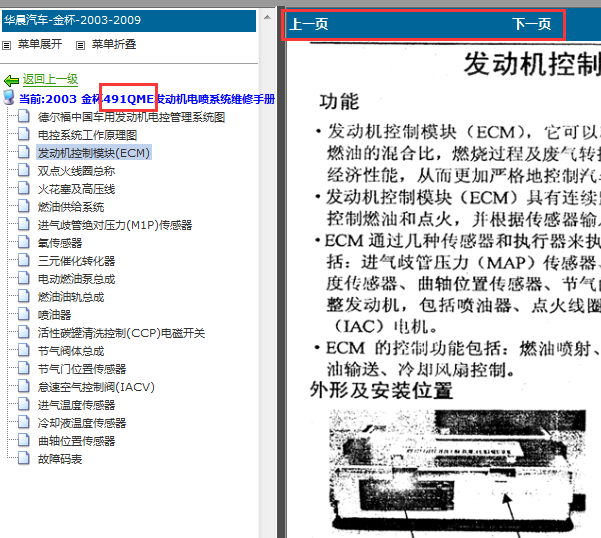Open 活性碳罐清洗控制(CCP)电磁开关 entry
601x538 pixels.
(122, 333)
